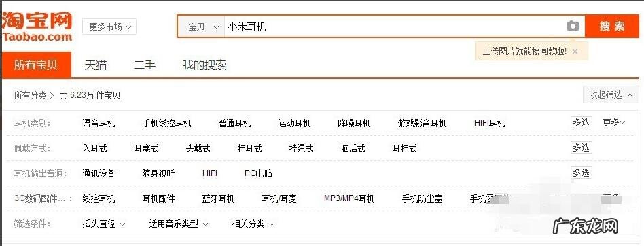
Task: Filter by HIFI耳机
Action: pos(489,123)
